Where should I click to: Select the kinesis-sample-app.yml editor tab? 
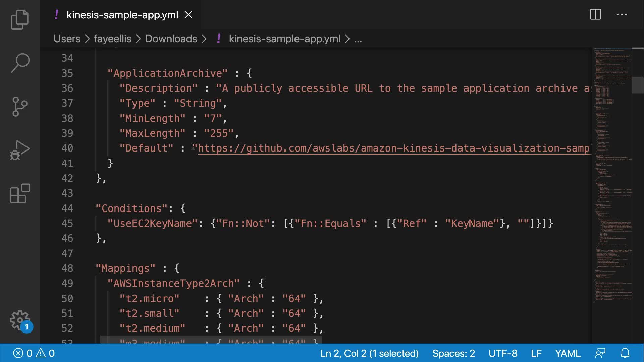click(x=122, y=15)
